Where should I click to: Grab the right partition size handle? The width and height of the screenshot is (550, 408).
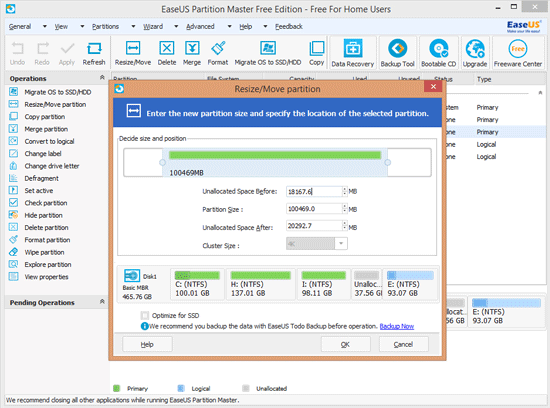point(387,162)
